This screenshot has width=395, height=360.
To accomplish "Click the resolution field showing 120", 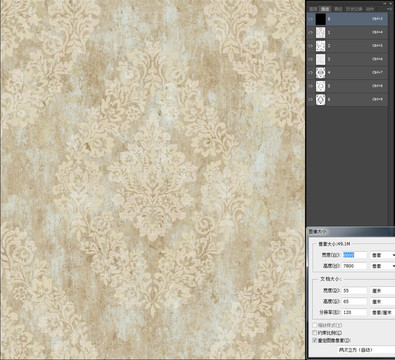I will (355, 312).
